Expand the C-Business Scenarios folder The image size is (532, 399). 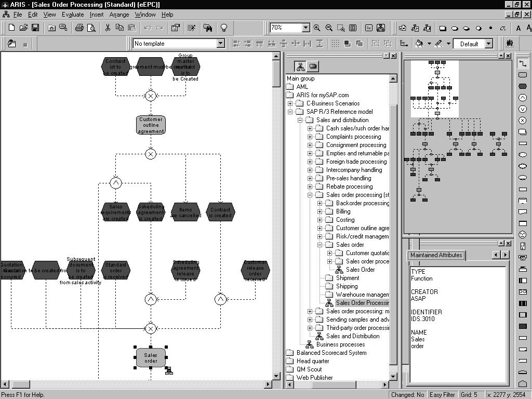(290, 103)
